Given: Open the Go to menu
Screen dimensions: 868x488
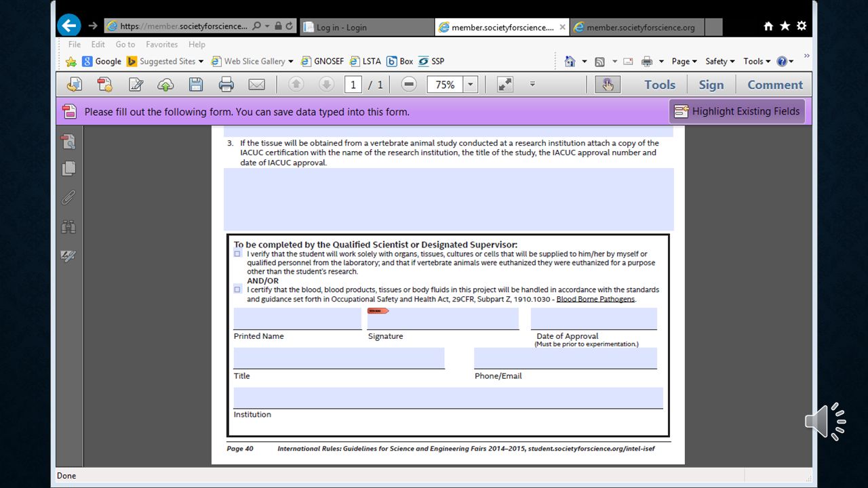Looking at the screenshot, I should pyautogui.click(x=125, y=44).
